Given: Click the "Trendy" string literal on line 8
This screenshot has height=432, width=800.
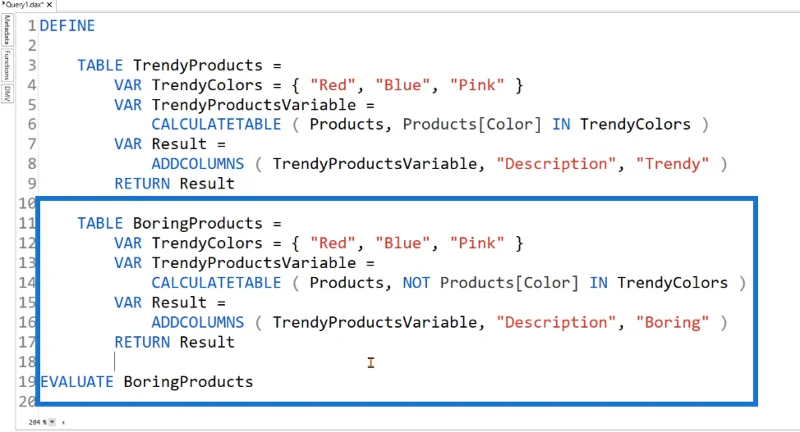Looking at the screenshot, I should tap(672, 164).
